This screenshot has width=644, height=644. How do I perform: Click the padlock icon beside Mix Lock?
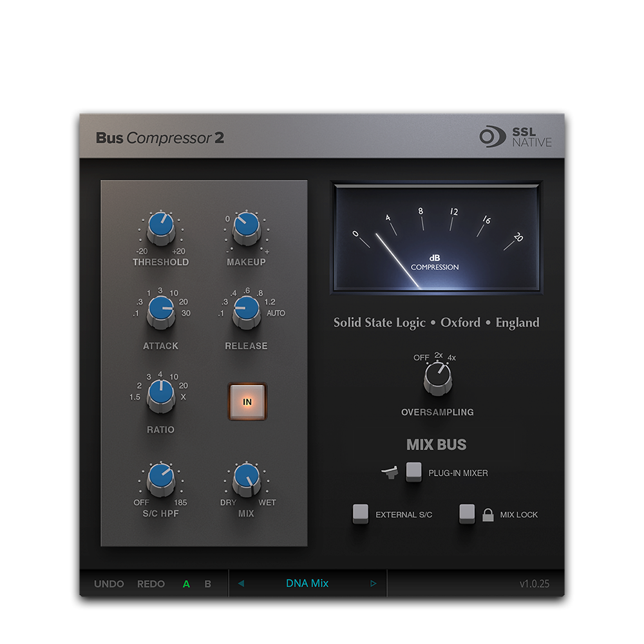(x=488, y=515)
